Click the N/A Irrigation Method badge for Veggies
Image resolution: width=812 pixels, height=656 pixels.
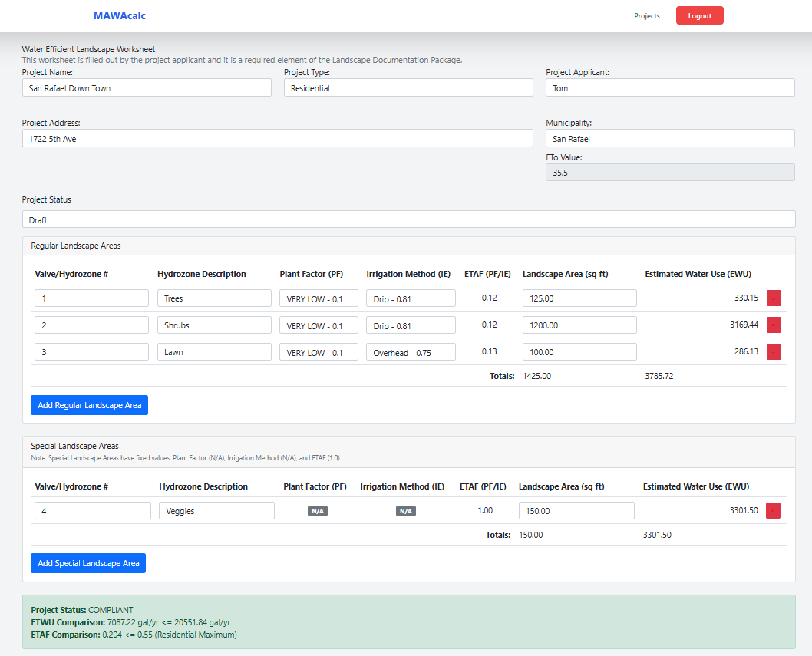pos(406,509)
